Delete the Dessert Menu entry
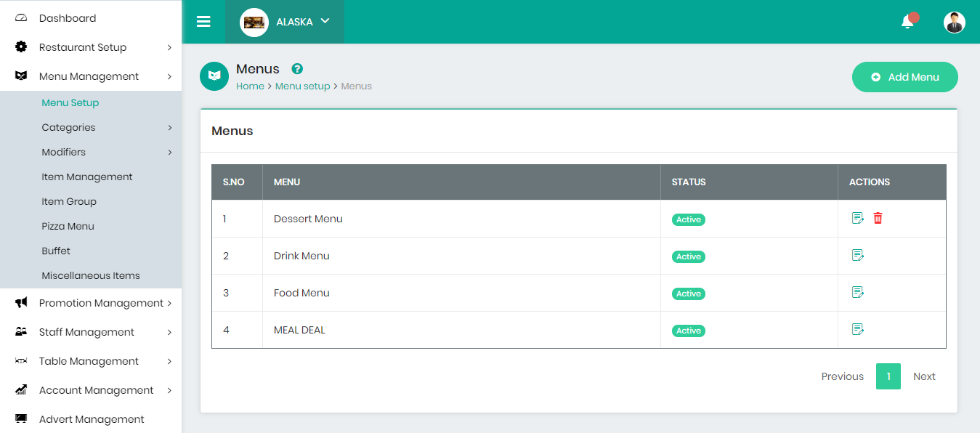The width and height of the screenshot is (980, 433). click(x=878, y=218)
